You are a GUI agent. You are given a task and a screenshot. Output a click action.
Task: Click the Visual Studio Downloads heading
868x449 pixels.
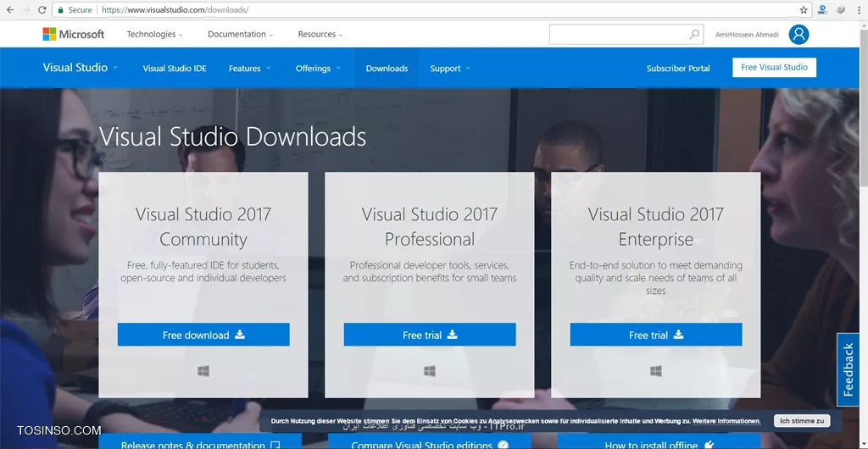(x=232, y=136)
